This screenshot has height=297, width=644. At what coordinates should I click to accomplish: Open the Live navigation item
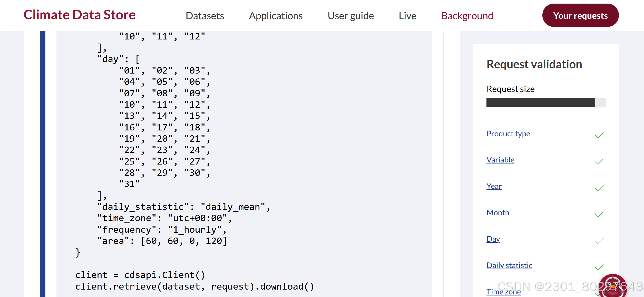pos(407,16)
